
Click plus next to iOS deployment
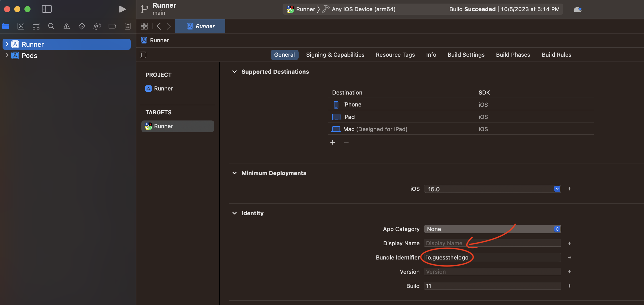(x=569, y=189)
